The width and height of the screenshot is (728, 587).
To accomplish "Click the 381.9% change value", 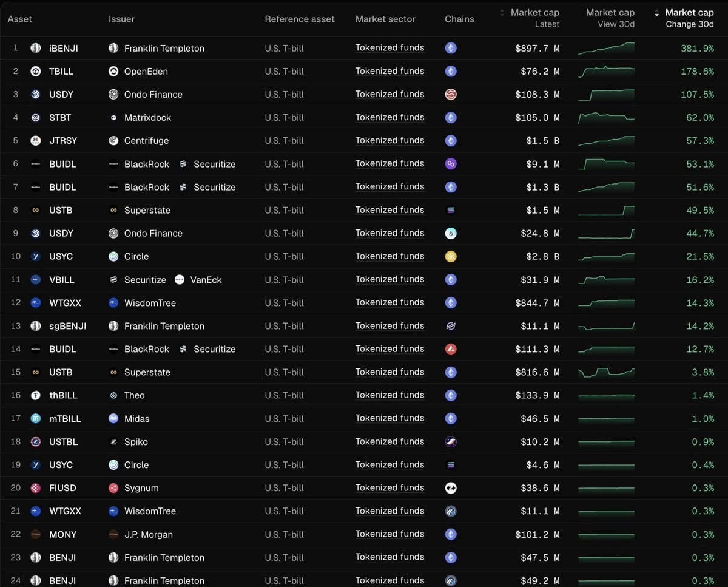I will pyautogui.click(x=697, y=49).
